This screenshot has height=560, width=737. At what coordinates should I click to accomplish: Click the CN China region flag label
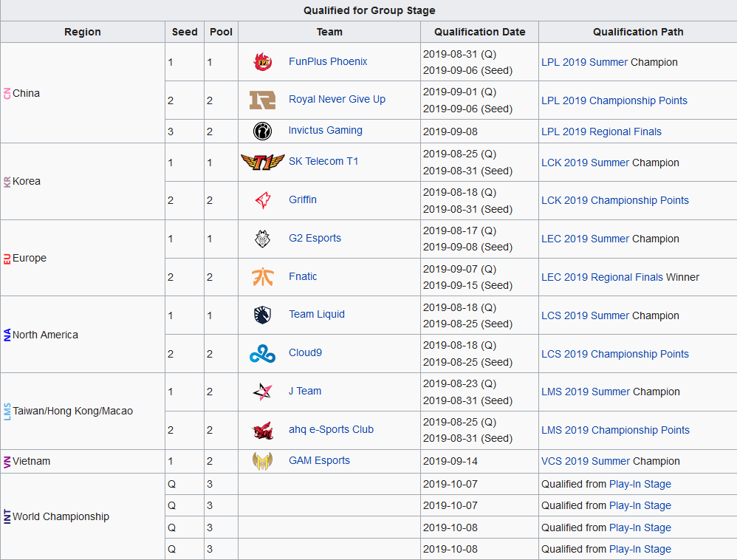tap(8, 93)
